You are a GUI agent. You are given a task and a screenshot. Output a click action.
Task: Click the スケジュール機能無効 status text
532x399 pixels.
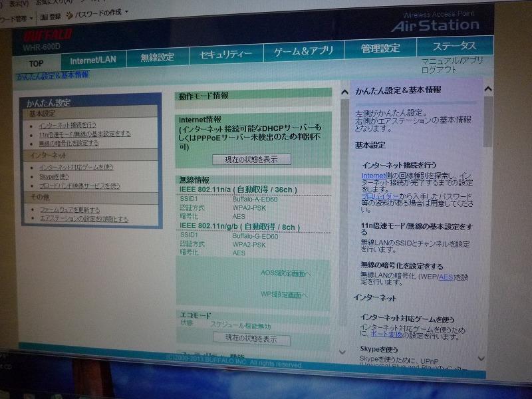tap(241, 326)
